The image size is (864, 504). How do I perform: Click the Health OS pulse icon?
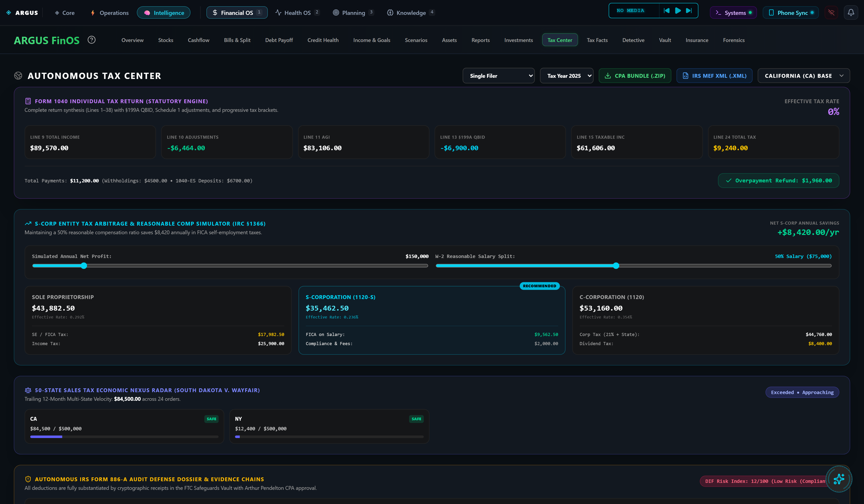click(278, 13)
